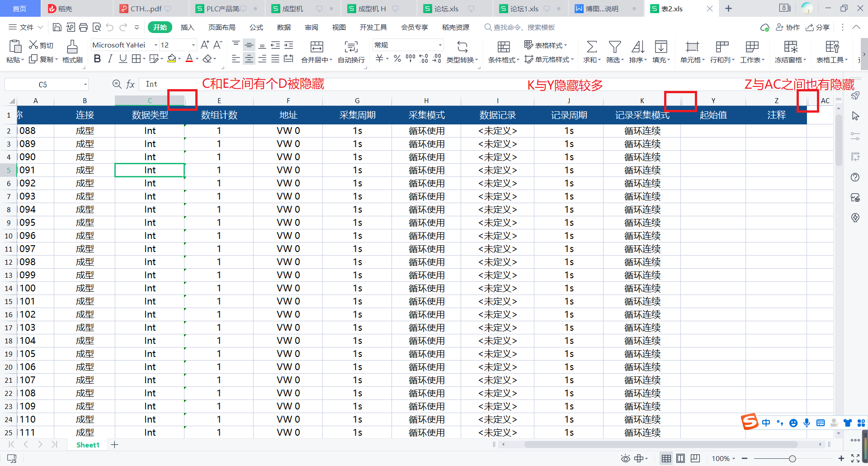Click the fill color bucket swatch

point(171,59)
